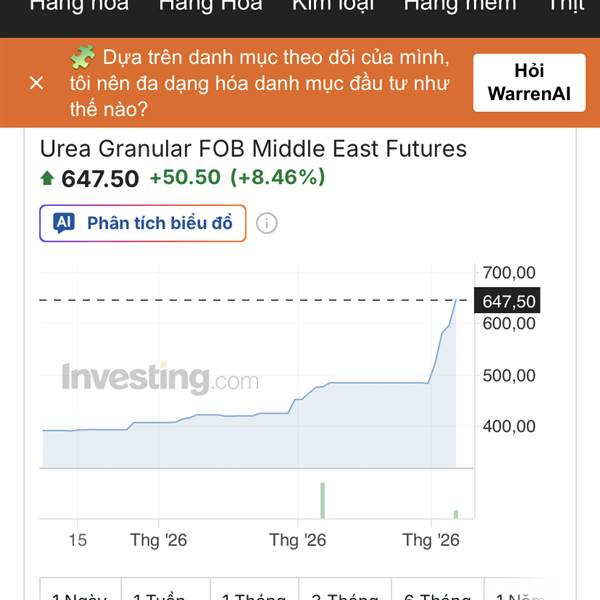Click the green up arrow beside the price
Viewport: 600px width, 600px height.
click(47, 179)
